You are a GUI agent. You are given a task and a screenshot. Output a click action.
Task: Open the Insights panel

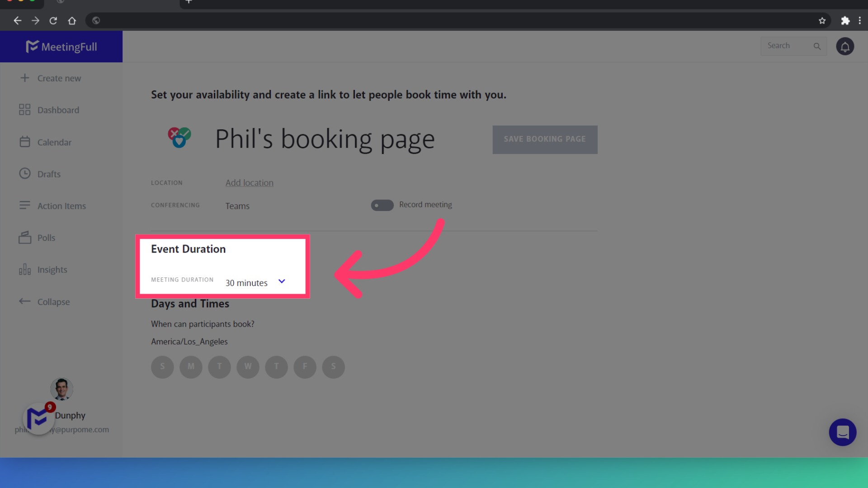point(52,269)
